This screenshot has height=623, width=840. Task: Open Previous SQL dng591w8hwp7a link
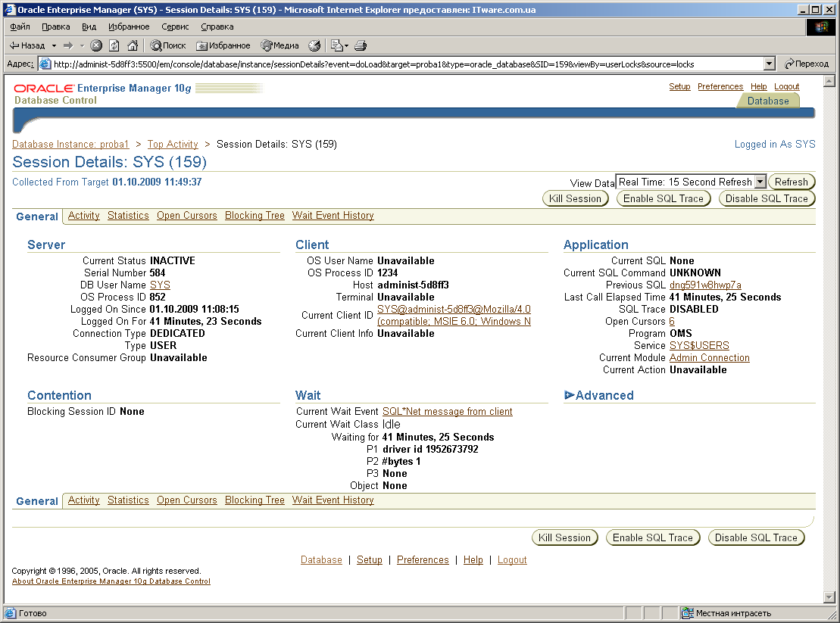click(705, 285)
